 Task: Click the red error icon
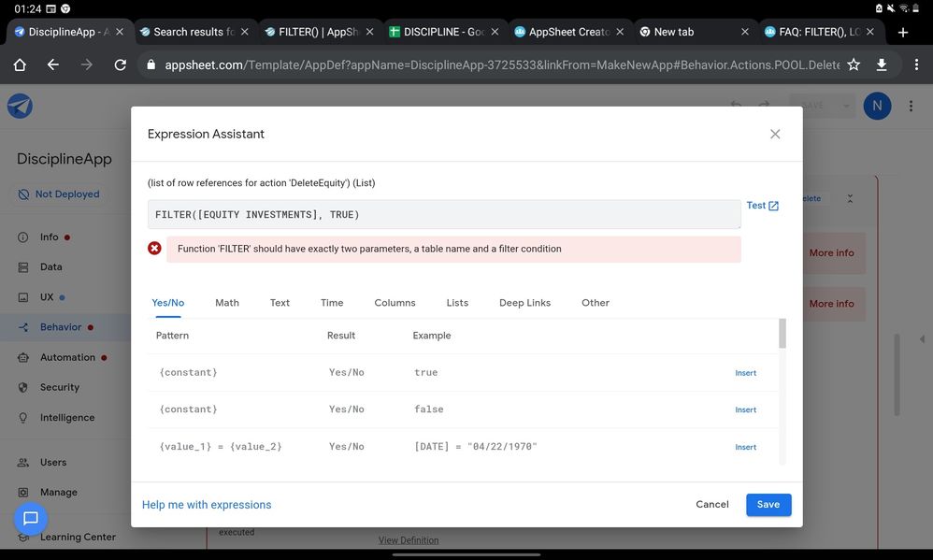tap(154, 248)
